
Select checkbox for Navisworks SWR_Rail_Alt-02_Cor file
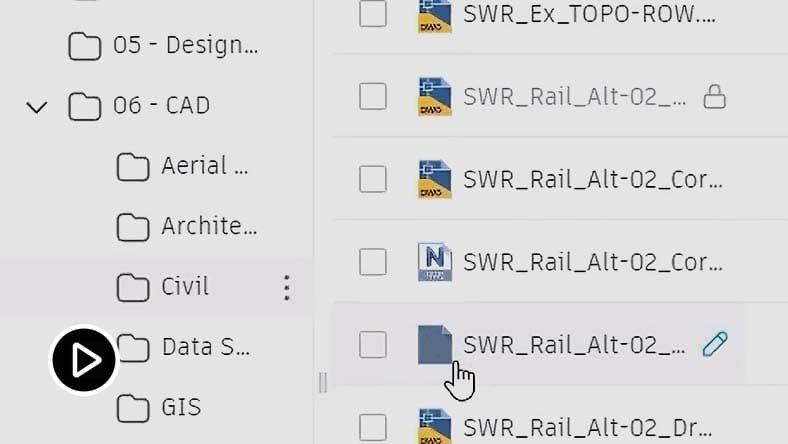[373, 262]
